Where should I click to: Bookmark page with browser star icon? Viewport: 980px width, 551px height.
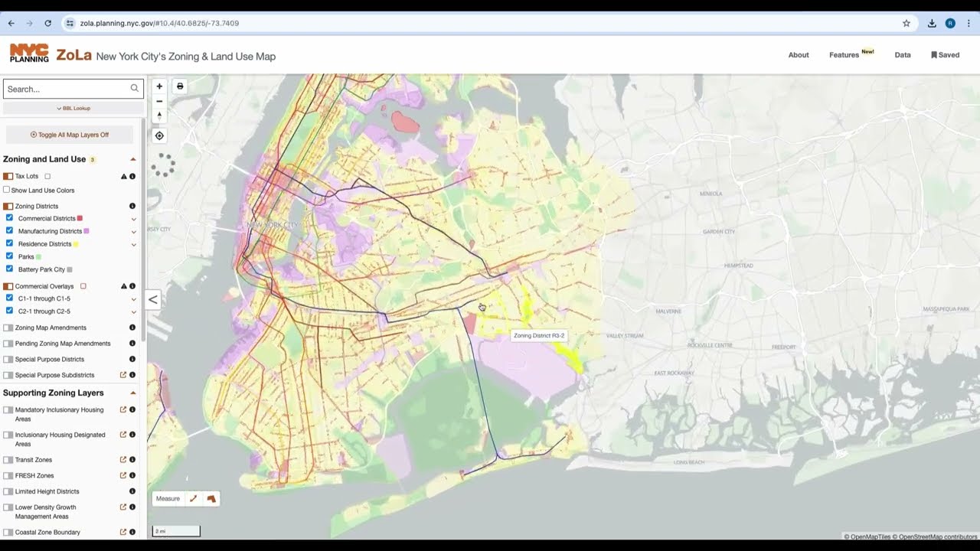[x=906, y=23]
